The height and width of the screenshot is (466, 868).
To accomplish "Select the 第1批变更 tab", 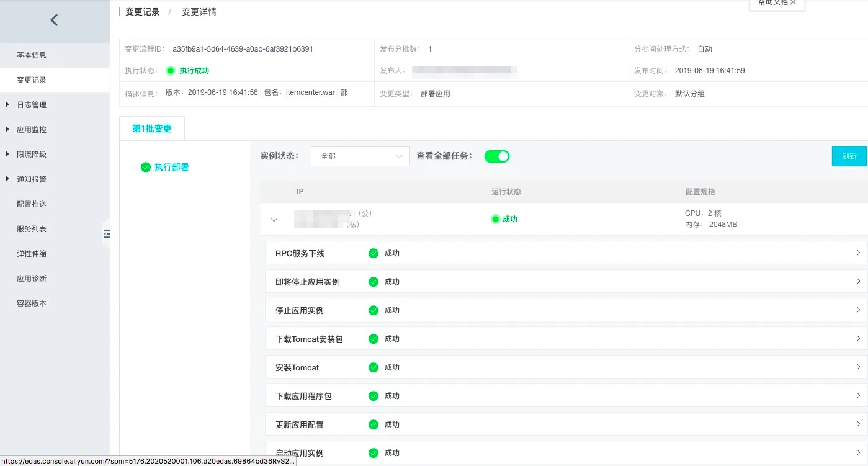I will pyautogui.click(x=152, y=128).
